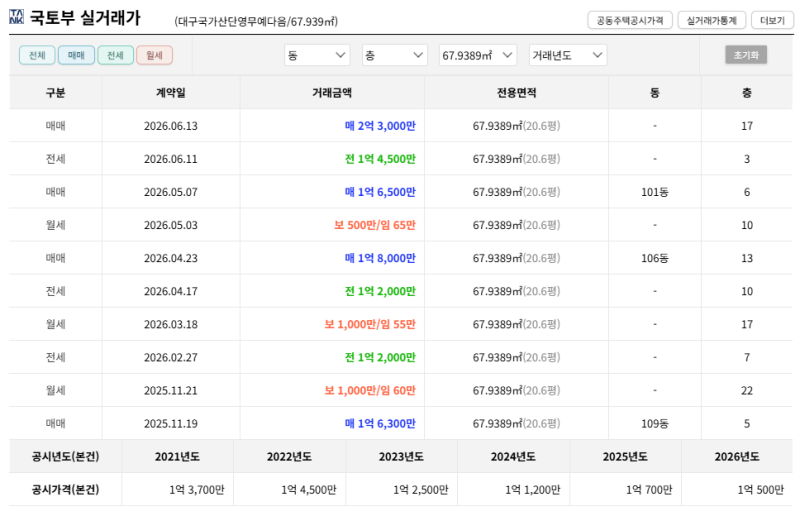This screenshot has height=516, width=800.
Task: Select the 전체 filter tab
Action: coord(37,55)
